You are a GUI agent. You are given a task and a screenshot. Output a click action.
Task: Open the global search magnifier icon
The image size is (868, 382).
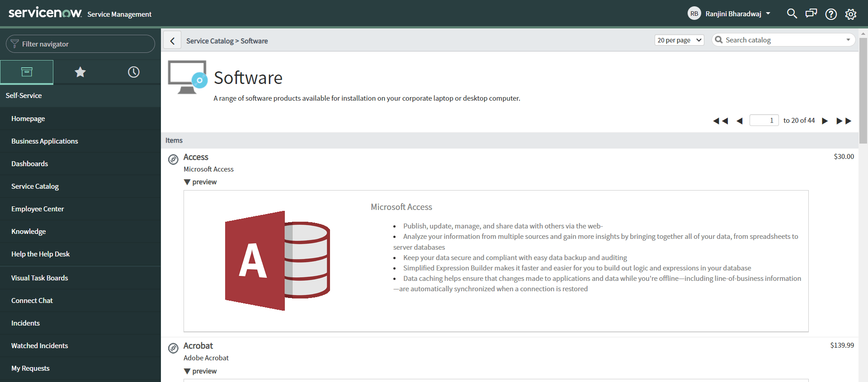coord(792,14)
